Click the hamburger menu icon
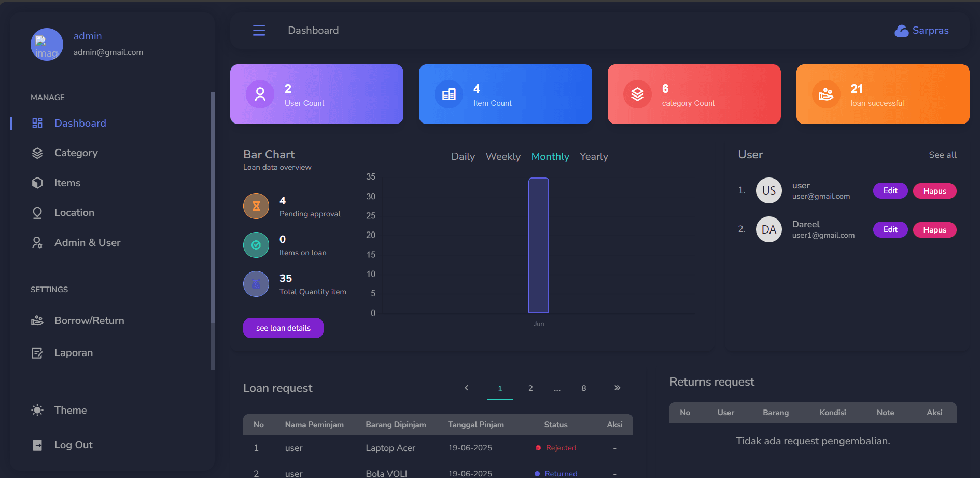980x478 pixels. (259, 31)
